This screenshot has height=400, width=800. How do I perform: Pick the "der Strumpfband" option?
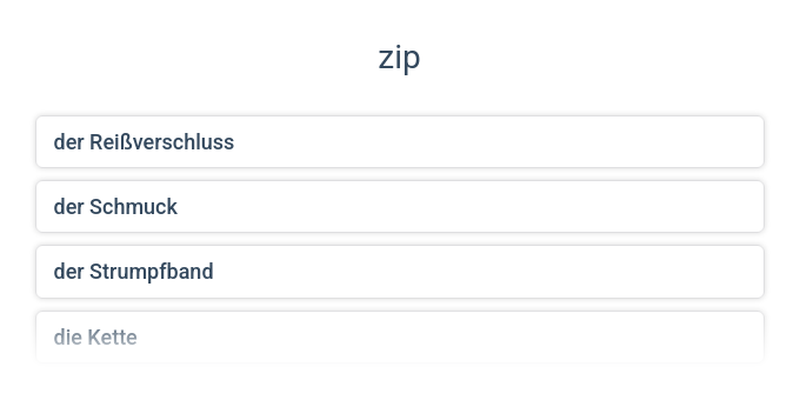(400, 272)
